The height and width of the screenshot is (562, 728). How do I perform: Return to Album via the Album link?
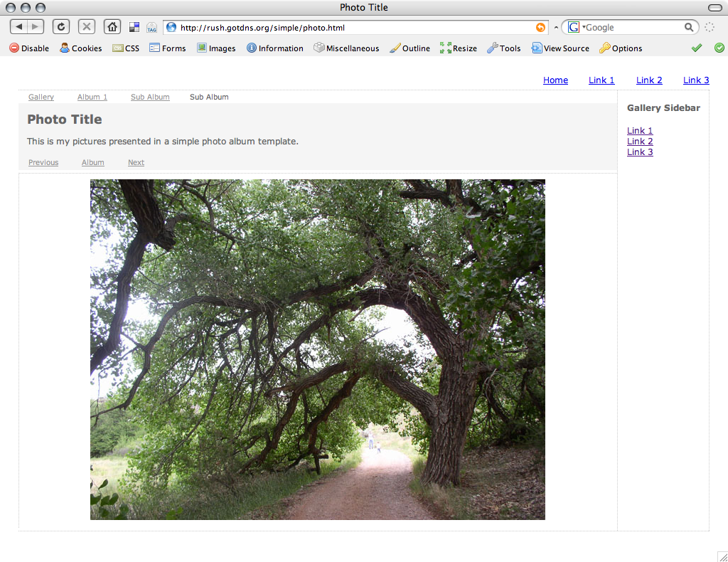[93, 162]
